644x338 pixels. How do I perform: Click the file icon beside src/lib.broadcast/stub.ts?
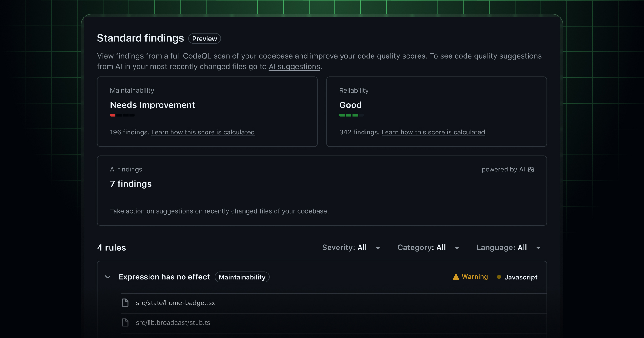[x=125, y=322]
